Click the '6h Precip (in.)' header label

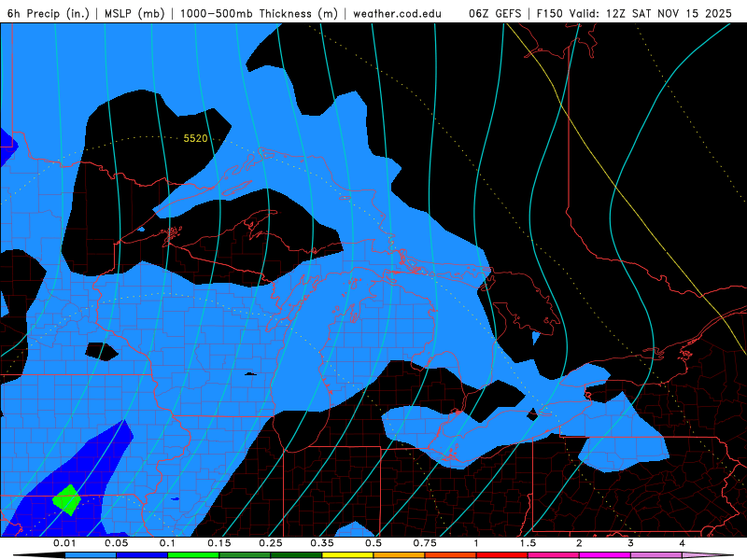49,13
